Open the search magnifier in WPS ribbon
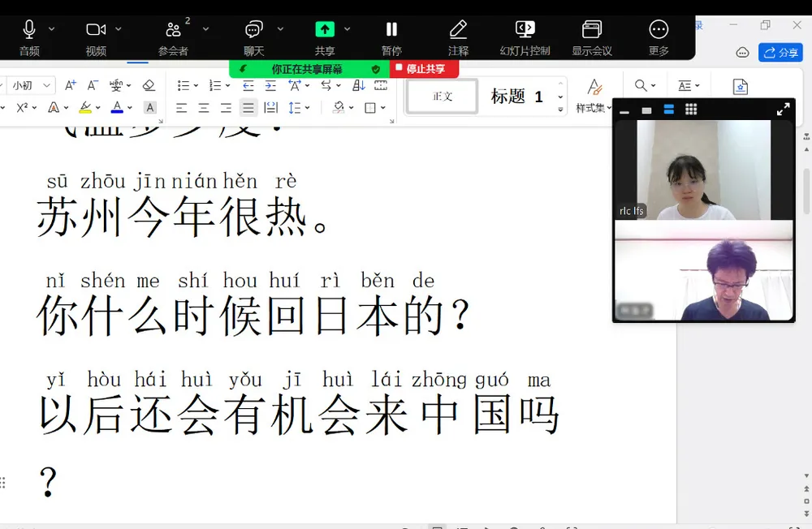 click(x=639, y=84)
